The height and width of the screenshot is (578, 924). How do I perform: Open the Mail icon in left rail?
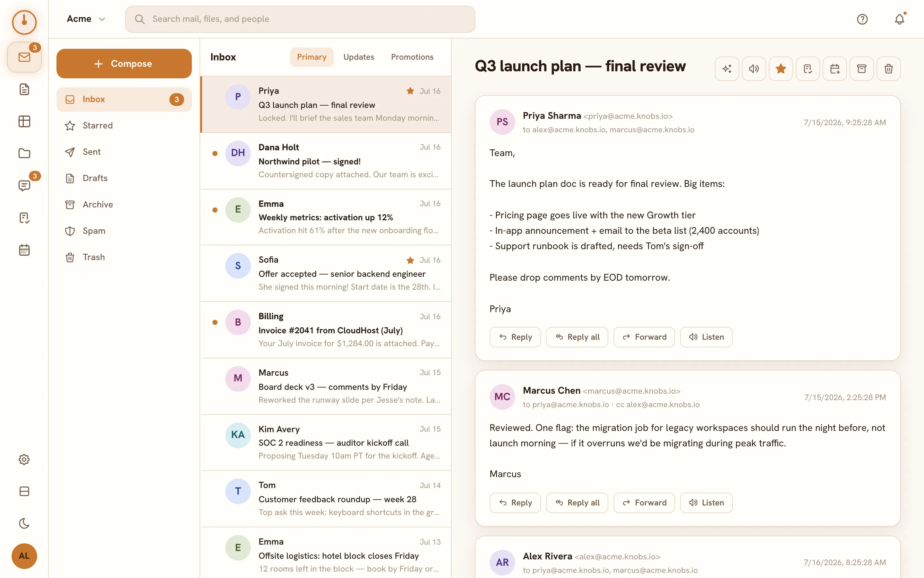pyautogui.click(x=24, y=57)
